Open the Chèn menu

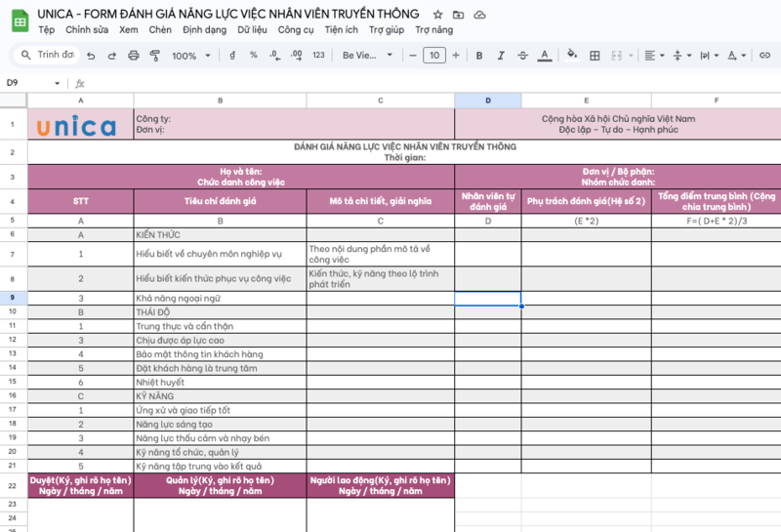[160, 30]
